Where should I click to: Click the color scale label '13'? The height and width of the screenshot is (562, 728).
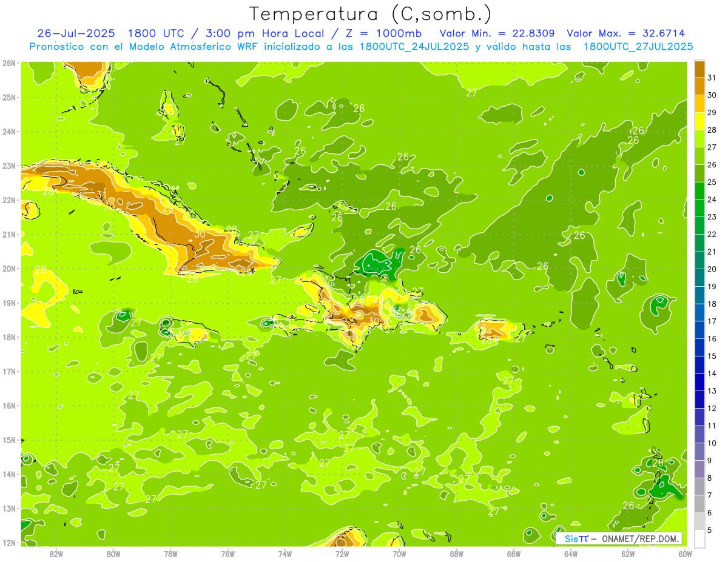[x=712, y=390]
